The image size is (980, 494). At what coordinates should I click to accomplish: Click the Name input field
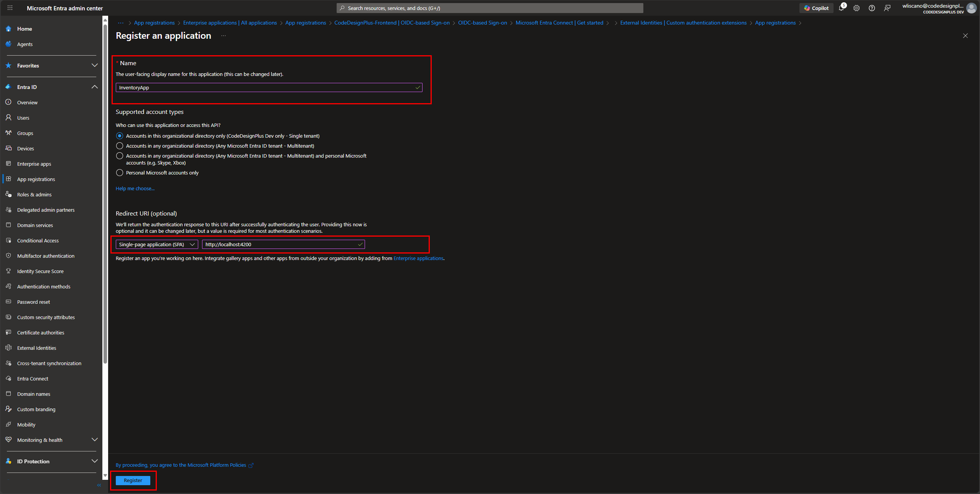click(x=269, y=87)
